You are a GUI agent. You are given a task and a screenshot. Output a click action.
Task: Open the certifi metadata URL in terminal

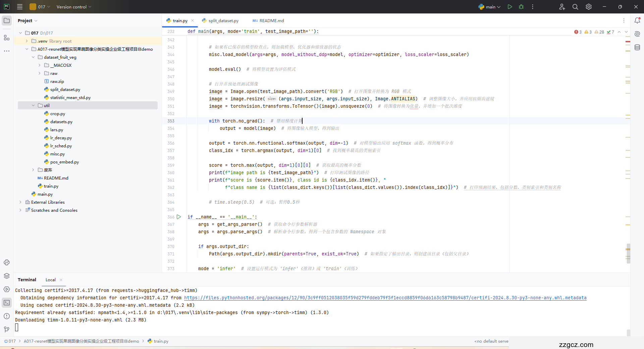point(385,298)
